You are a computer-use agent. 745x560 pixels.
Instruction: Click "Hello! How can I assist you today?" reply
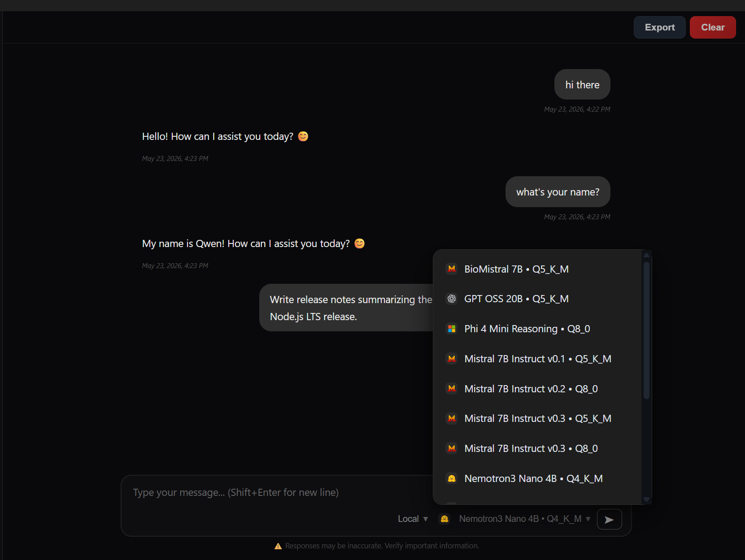coord(225,136)
